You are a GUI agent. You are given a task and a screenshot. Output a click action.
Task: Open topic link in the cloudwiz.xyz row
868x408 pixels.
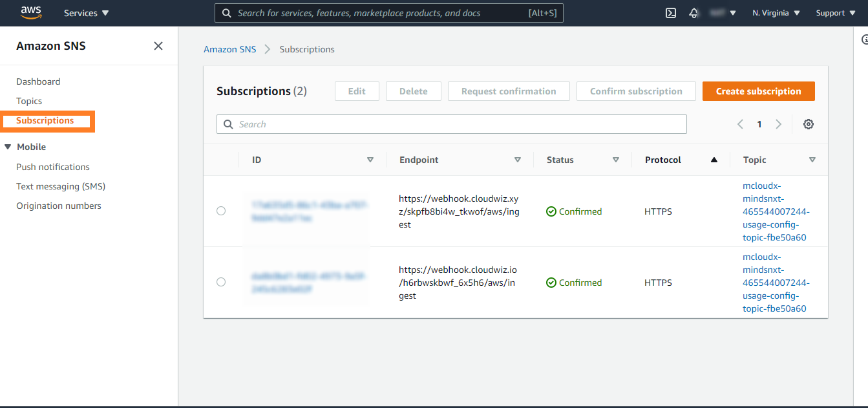tap(776, 211)
